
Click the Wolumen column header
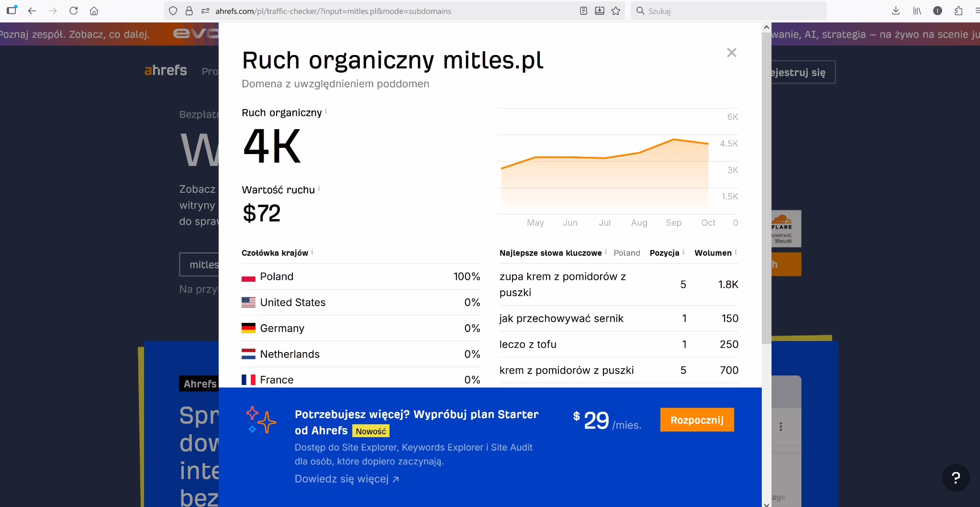pos(713,253)
